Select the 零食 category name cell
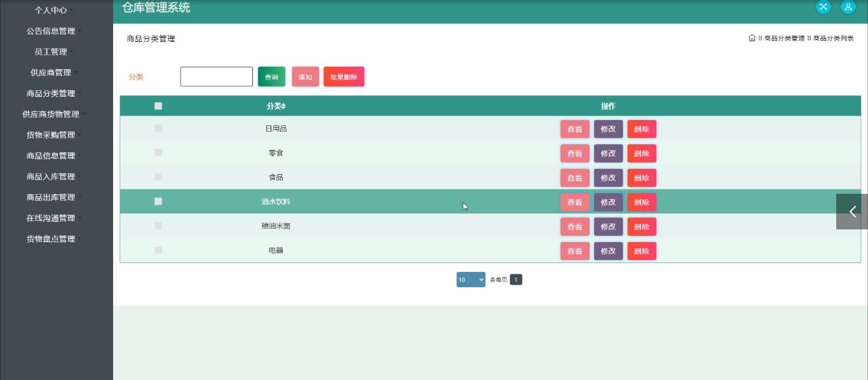The image size is (868, 380). pyautogui.click(x=276, y=153)
